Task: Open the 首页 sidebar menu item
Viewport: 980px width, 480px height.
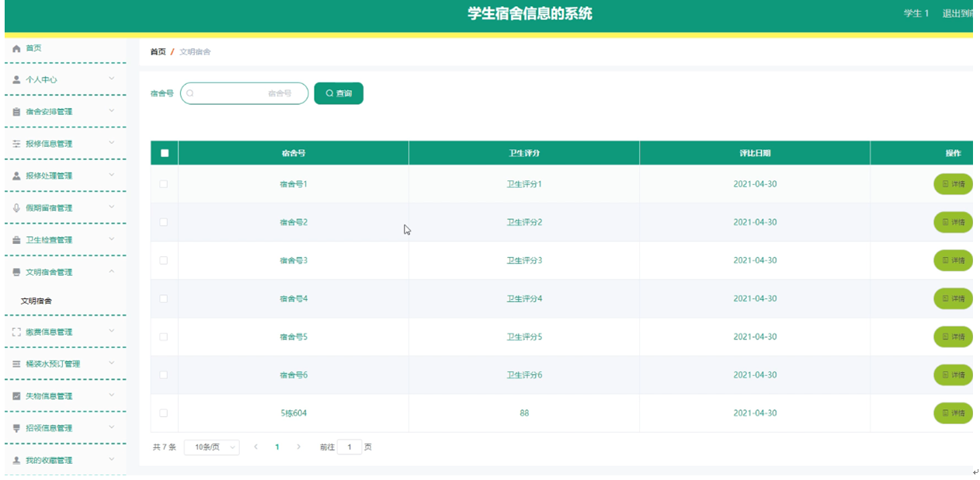Action: 65,48
